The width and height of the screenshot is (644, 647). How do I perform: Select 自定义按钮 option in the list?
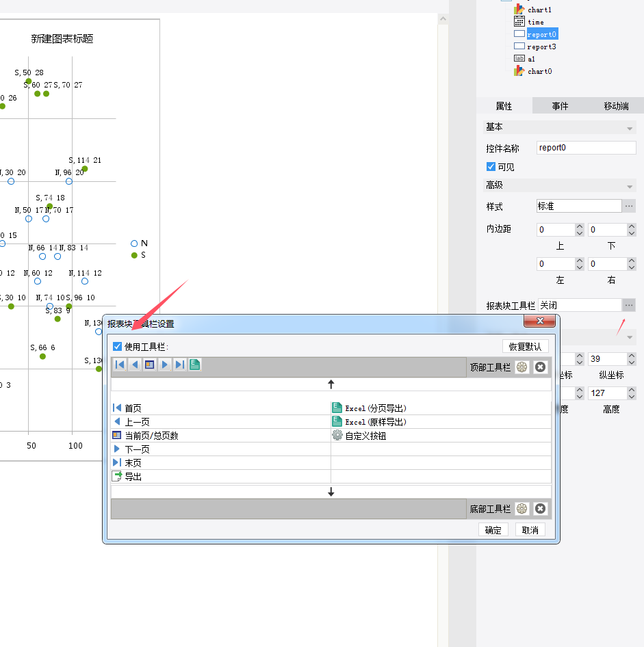[x=441, y=435]
